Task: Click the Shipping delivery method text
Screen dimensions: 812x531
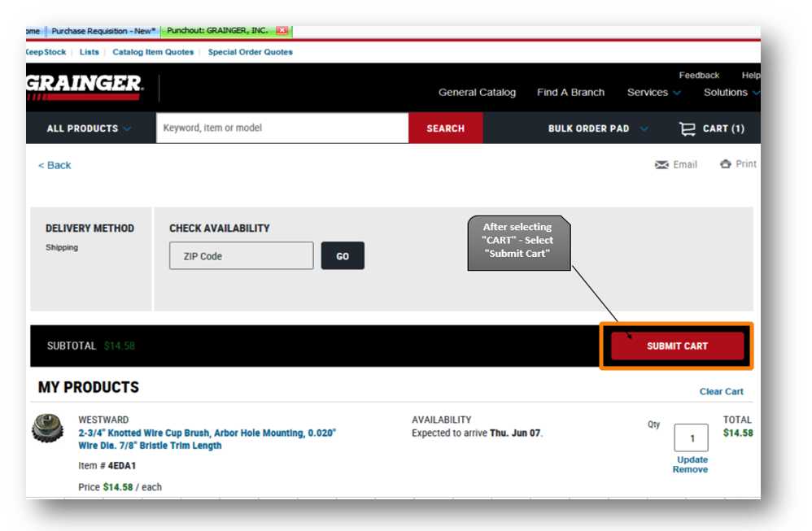Action: coord(62,247)
